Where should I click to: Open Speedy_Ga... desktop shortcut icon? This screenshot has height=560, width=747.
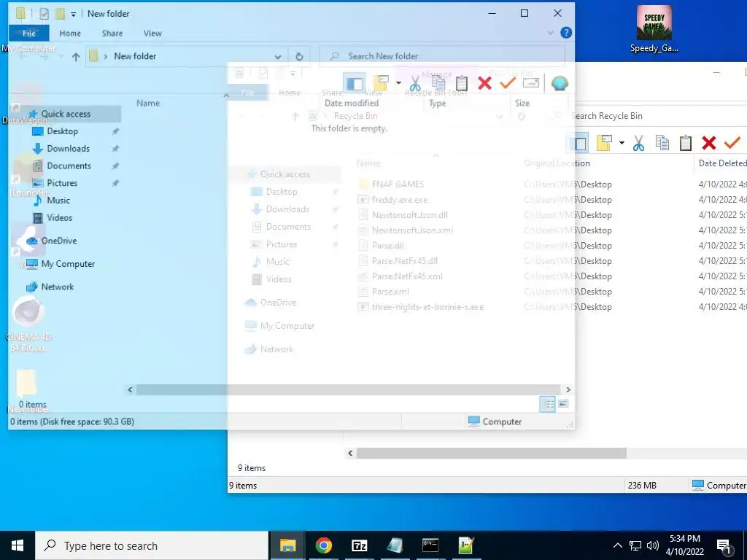coord(654,29)
